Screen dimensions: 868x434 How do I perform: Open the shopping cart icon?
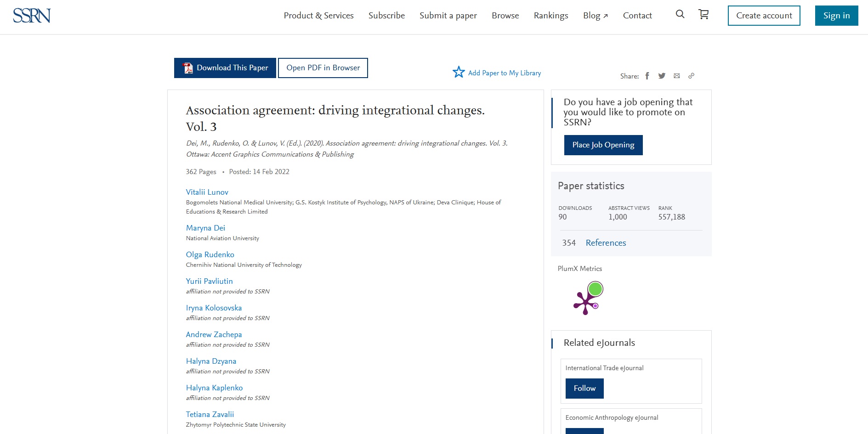[703, 14]
